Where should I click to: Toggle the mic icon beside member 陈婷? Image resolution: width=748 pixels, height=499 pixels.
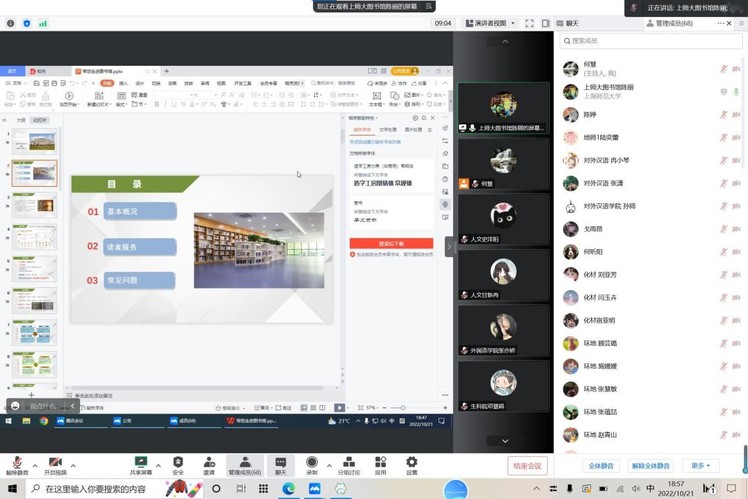click(x=723, y=114)
